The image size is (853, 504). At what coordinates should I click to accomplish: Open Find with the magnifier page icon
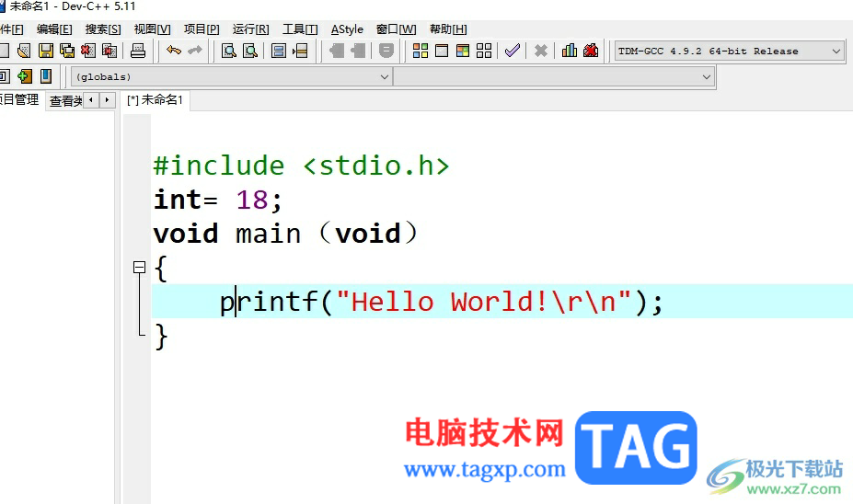coord(229,52)
